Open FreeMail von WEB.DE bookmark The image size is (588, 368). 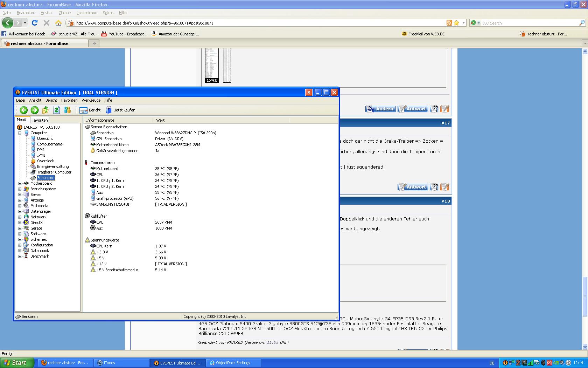pyautogui.click(x=423, y=34)
